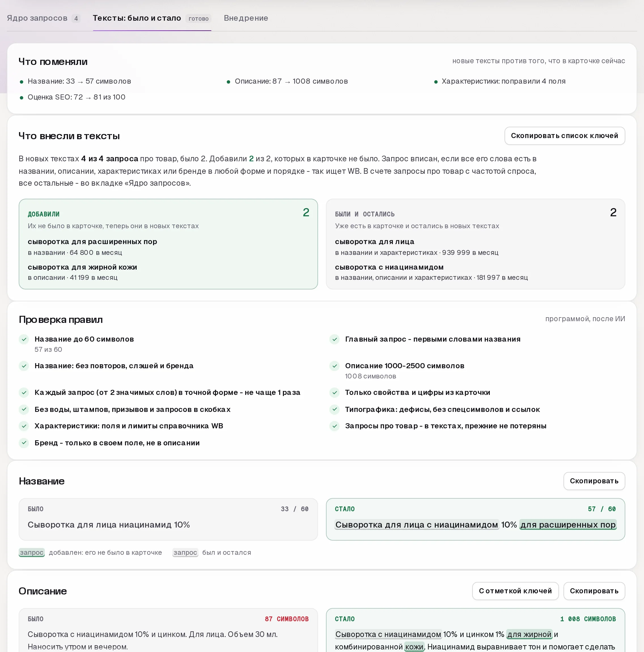Click check icon for "Типографика: дефисы, без спецсимволов"
The width and height of the screenshot is (644, 652).
tap(334, 409)
